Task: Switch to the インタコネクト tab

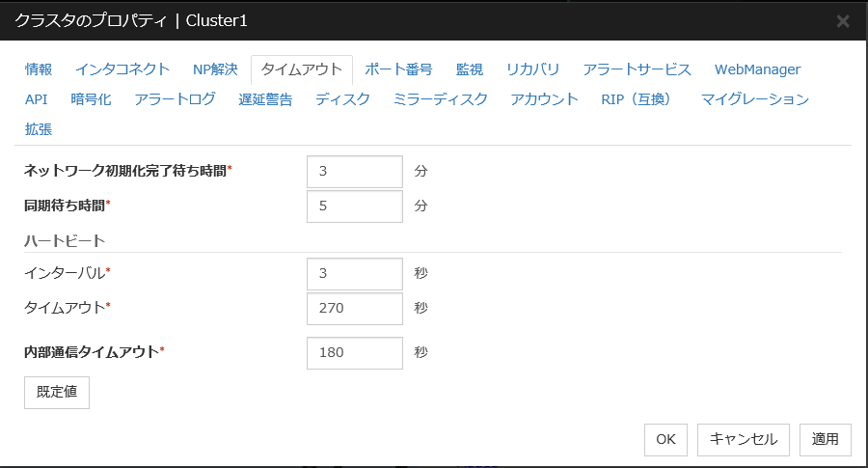Action: pyautogui.click(x=122, y=69)
